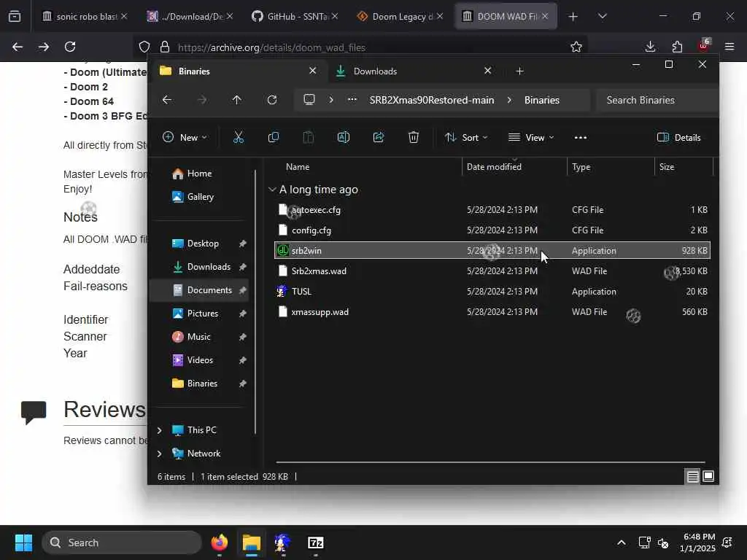This screenshot has height=560, width=747.
Task: Show hidden system tray icons
Action: (622, 542)
